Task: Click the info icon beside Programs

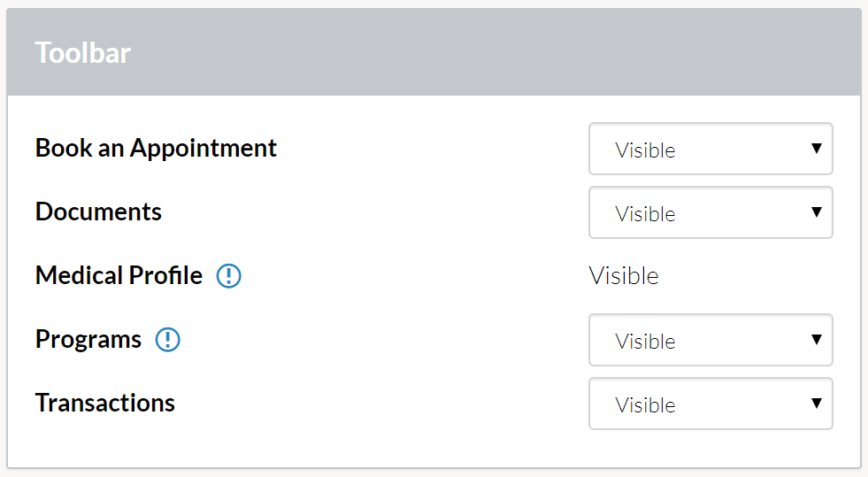Action: point(168,339)
